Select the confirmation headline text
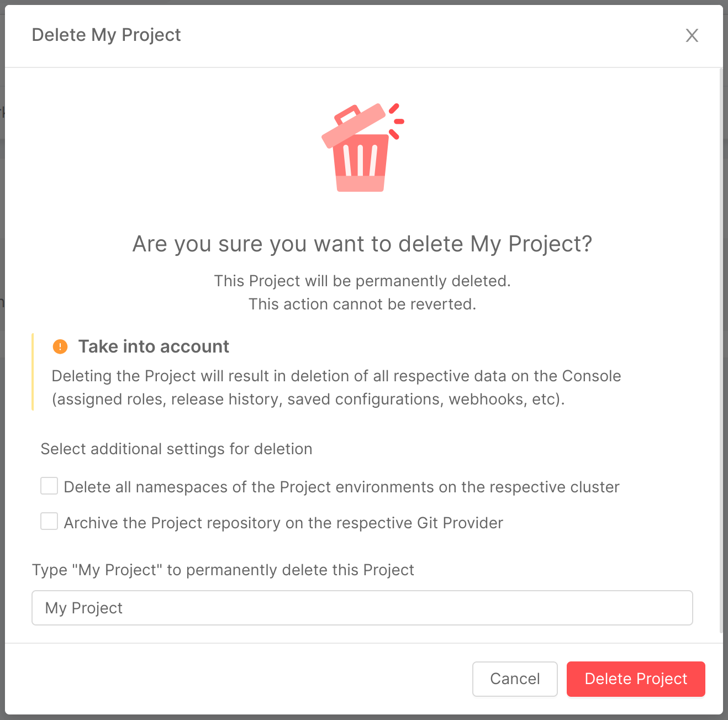 click(362, 244)
